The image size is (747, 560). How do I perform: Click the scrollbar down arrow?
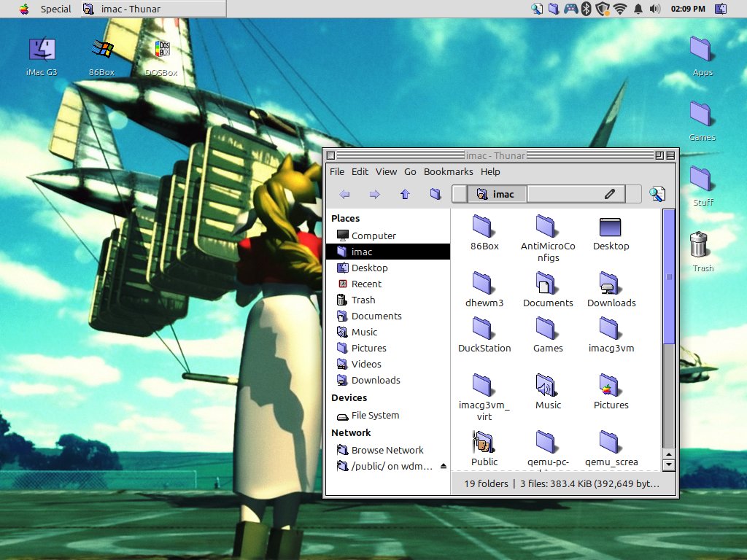click(x=668, y=464)
